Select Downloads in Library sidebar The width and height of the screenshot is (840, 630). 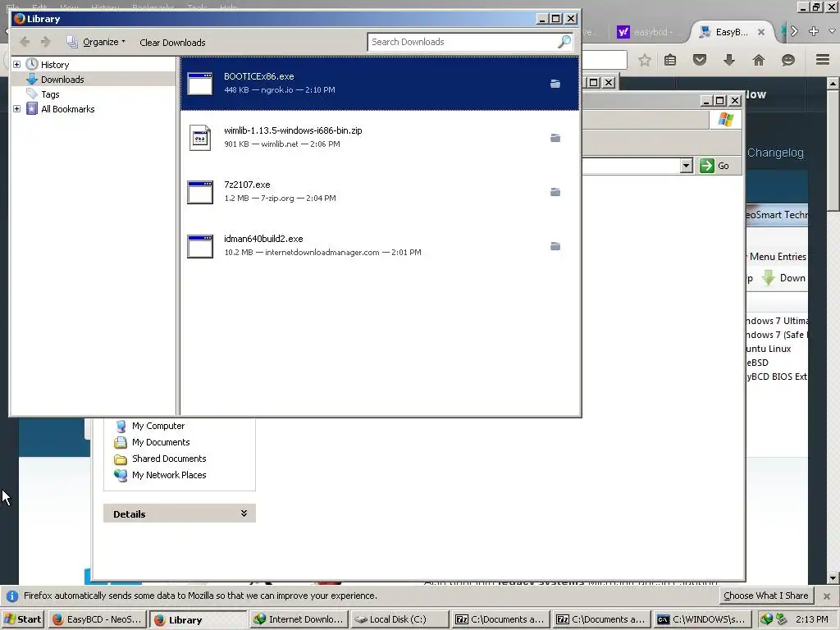pos(62,80)
